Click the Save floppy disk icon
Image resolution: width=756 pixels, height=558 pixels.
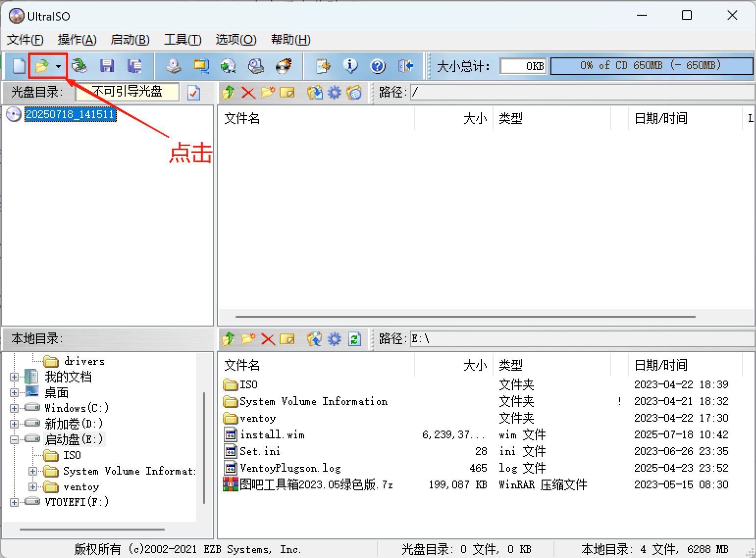point(106,66)
